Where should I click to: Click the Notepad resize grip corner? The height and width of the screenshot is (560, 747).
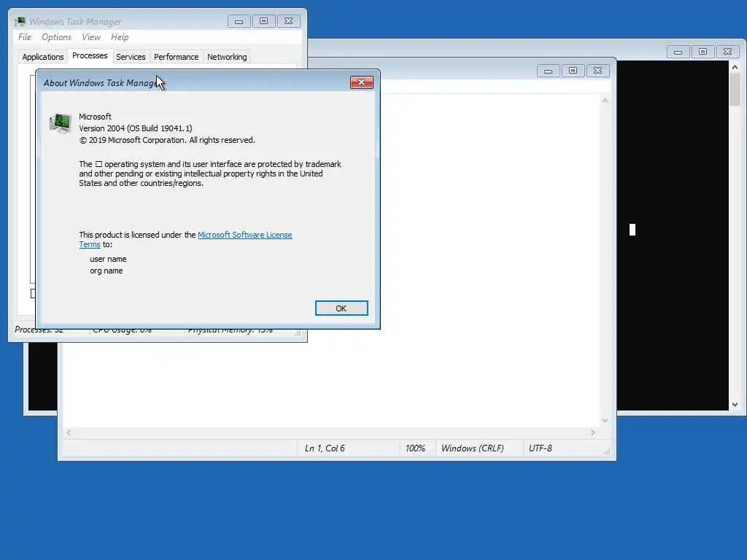tap(606, 451)
